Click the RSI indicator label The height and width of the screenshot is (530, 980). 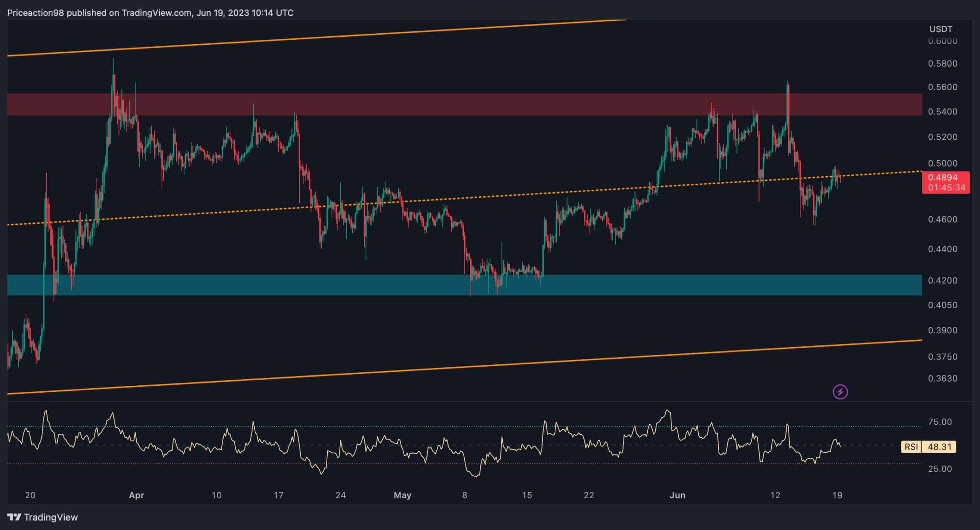click(x=911, y=447)
